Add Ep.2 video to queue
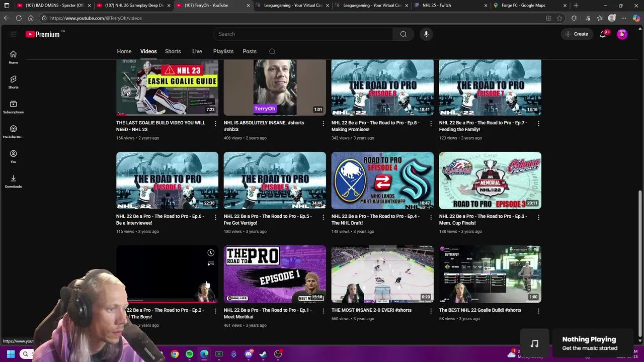 (211, 264)
